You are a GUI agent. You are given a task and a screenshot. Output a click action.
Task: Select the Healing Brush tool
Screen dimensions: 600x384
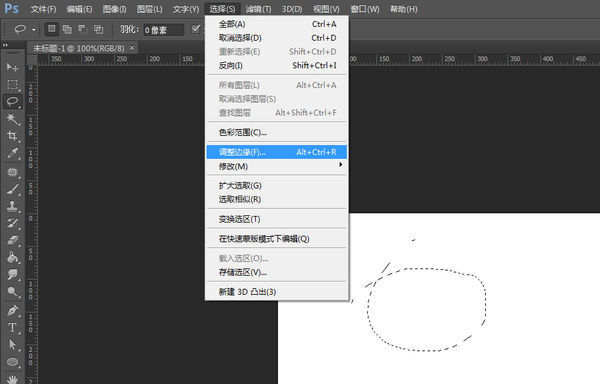pyautogui.click(x=12, y=172)
